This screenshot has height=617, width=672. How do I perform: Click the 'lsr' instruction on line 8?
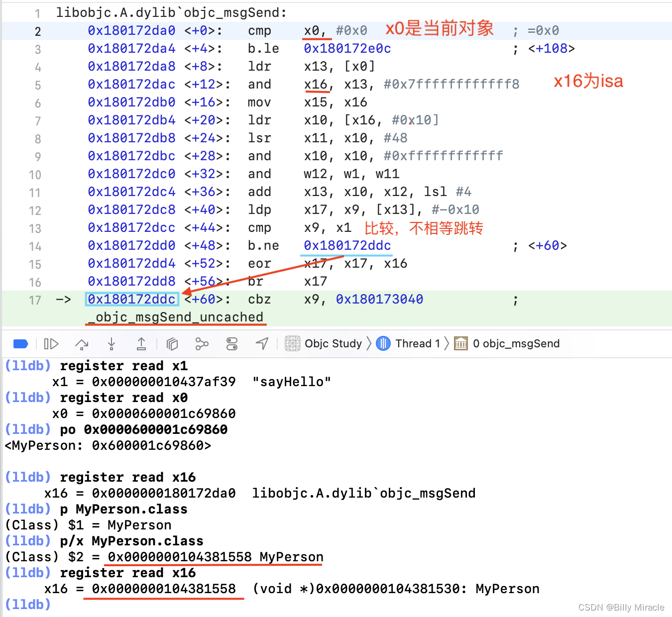pos(259,138)
